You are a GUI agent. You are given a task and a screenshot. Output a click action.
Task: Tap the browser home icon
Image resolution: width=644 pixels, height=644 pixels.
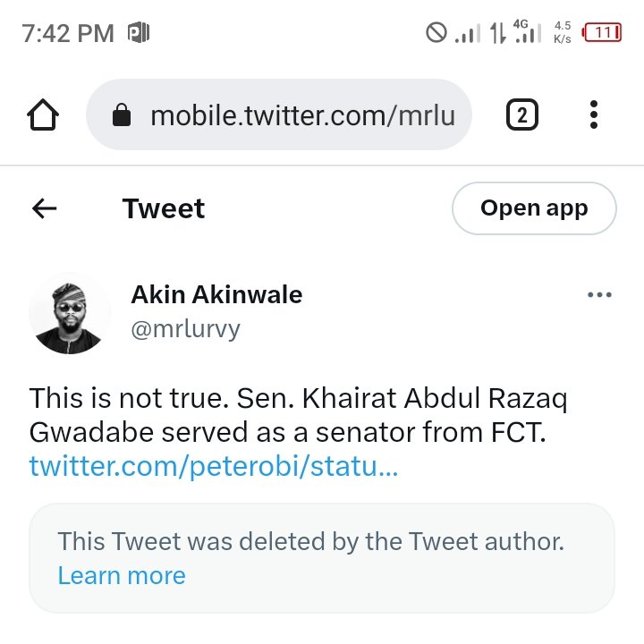tap(44, 115)
